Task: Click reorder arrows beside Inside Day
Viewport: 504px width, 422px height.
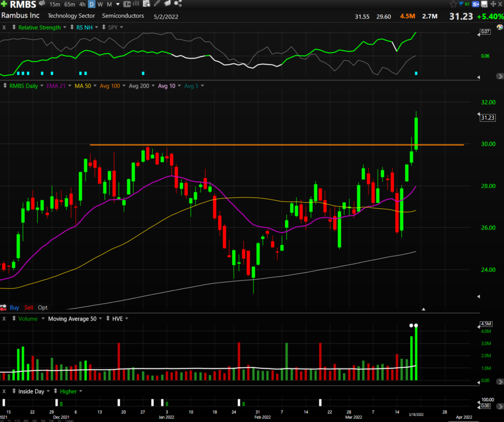Action: (14, 391)
